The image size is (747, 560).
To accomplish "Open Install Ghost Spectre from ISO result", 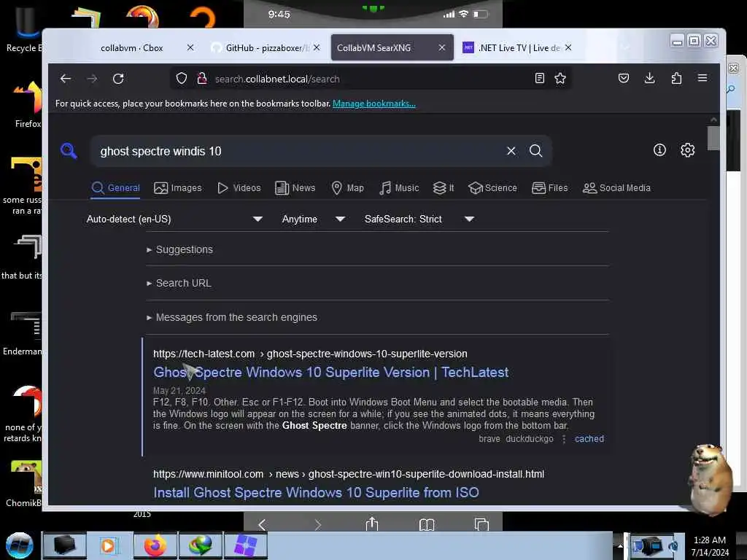I will 316,492.
